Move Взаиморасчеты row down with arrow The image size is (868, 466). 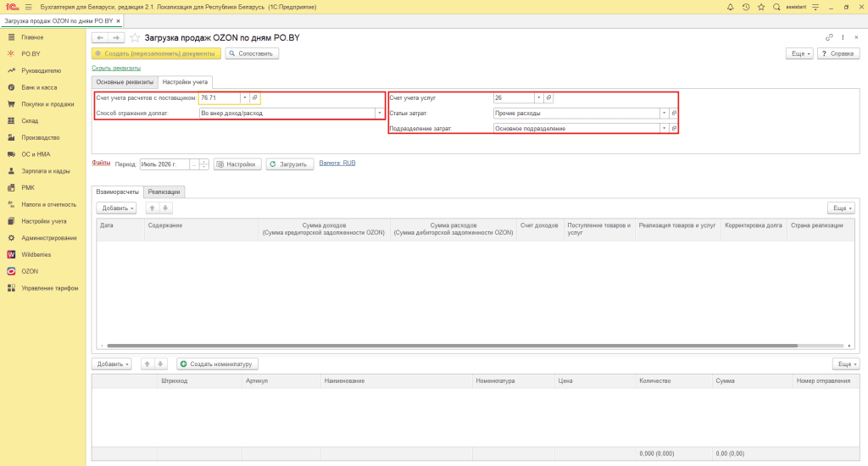(165, 208)
